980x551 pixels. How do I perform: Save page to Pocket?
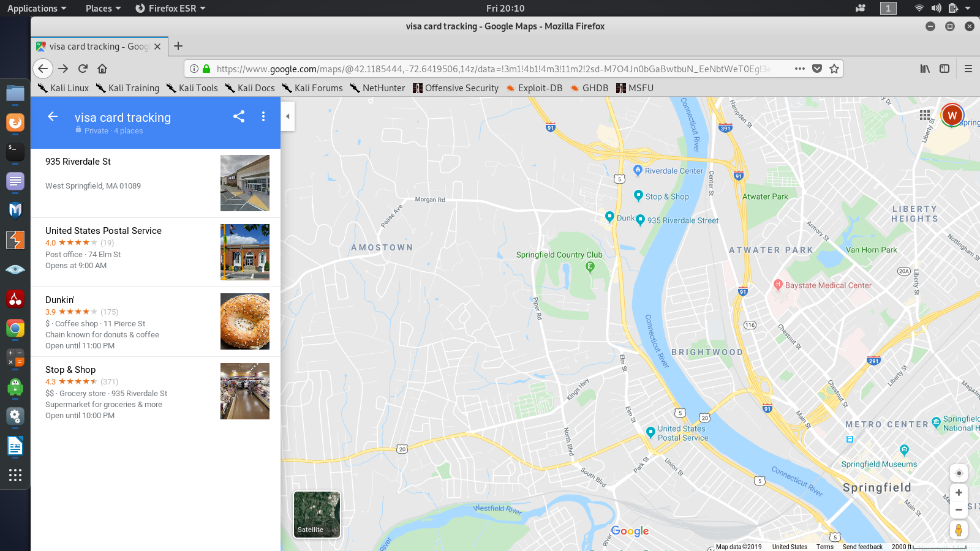[x=817, y=69]
